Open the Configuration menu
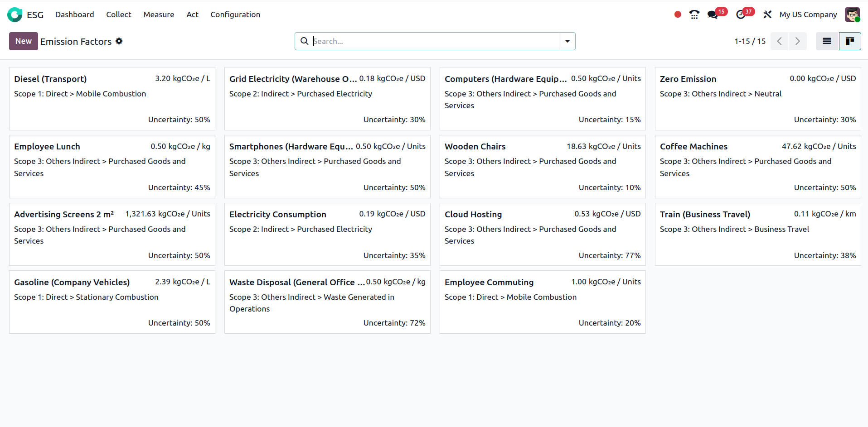 coord(235,14)
